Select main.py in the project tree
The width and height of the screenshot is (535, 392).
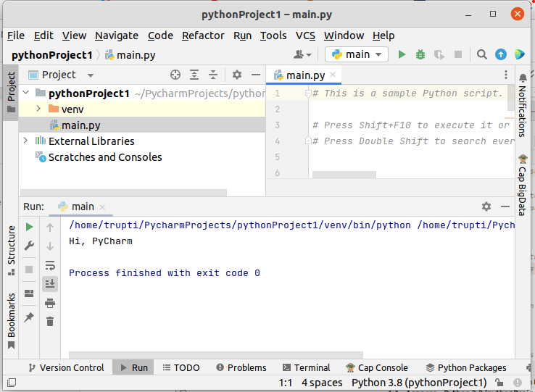[80, 125]
